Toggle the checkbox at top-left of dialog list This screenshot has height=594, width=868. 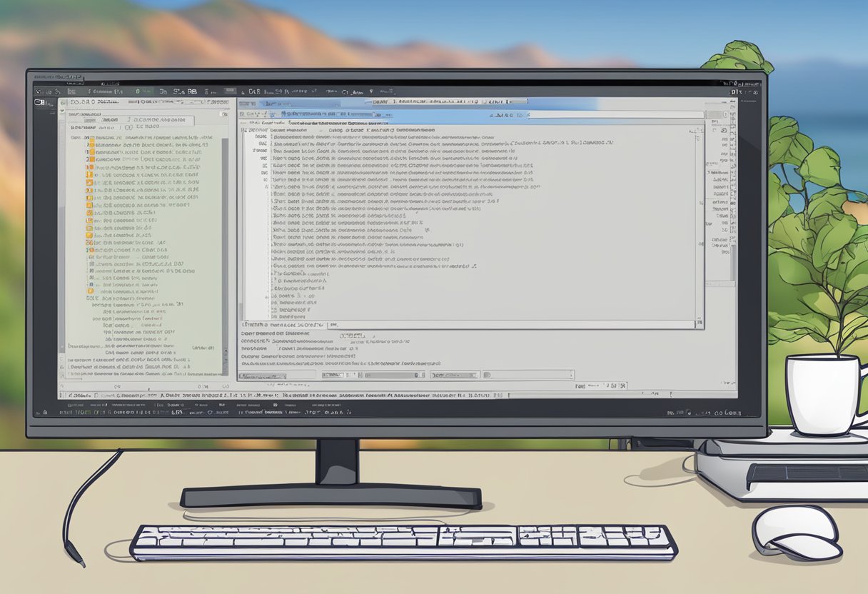245,131
